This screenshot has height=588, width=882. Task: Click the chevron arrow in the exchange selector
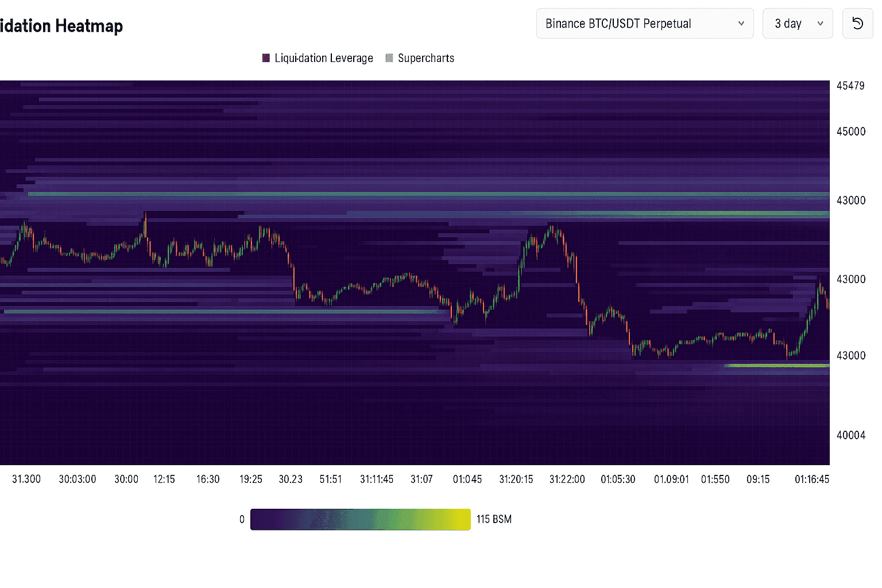tap(741, 24)
